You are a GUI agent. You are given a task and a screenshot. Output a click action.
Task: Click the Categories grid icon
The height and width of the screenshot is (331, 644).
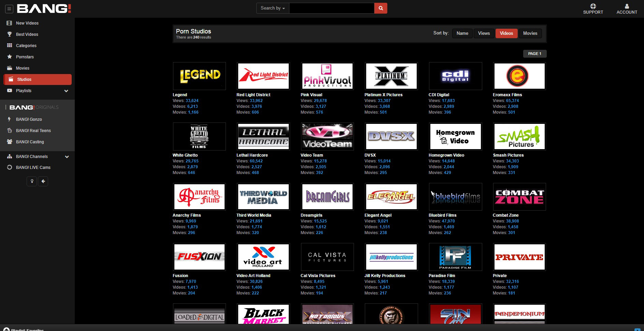tap(10, 45)
